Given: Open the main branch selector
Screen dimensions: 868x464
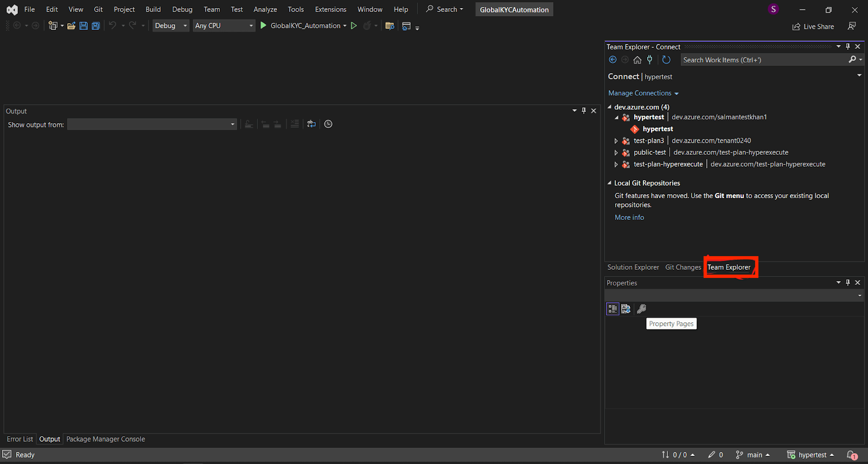Looking at the screenshot, I should click(x=752, y=455).
